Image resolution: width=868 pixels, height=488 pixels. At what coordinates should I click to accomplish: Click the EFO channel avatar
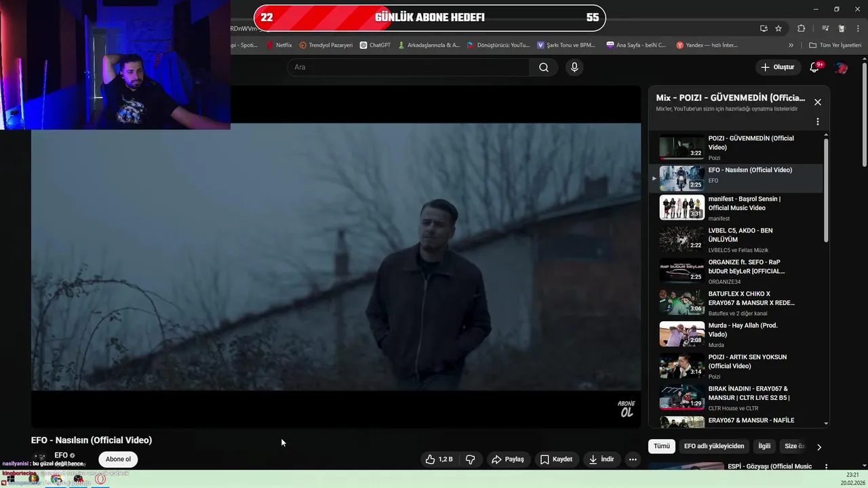coord(40,458)
